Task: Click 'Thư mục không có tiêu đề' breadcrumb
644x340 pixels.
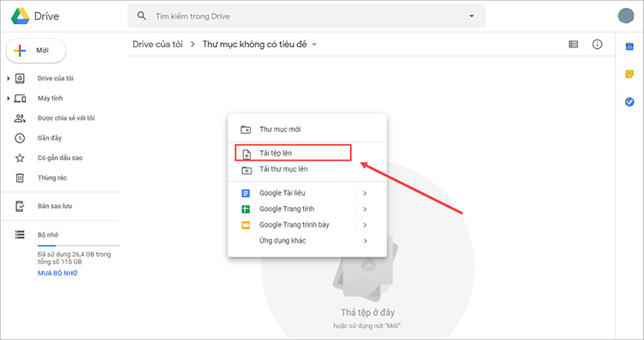Action: pyautogui.click(x=255, y=45)
